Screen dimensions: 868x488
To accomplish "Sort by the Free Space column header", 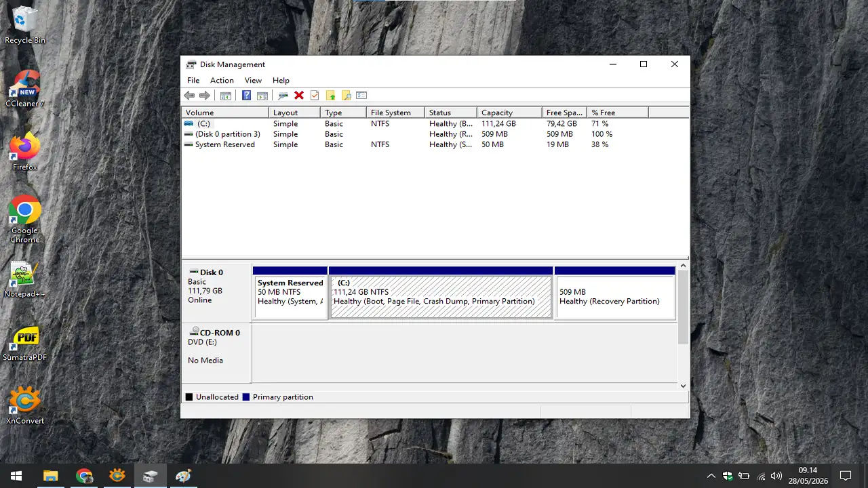I will [564, 113].
